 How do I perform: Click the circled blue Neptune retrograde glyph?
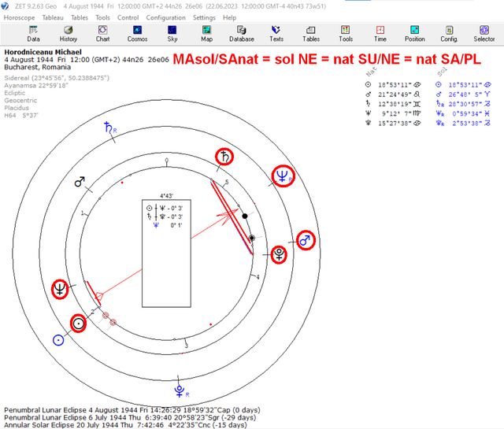283,176
